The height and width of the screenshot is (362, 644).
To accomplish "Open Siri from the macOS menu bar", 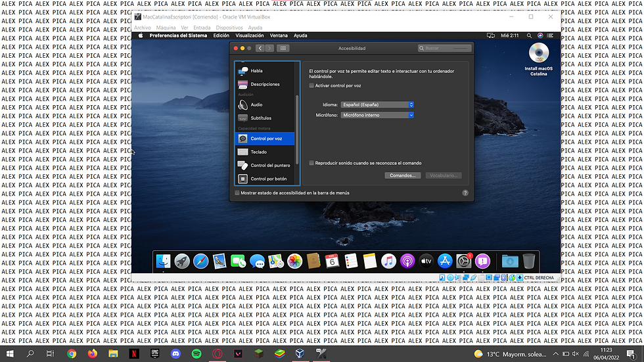I will 540,35.
